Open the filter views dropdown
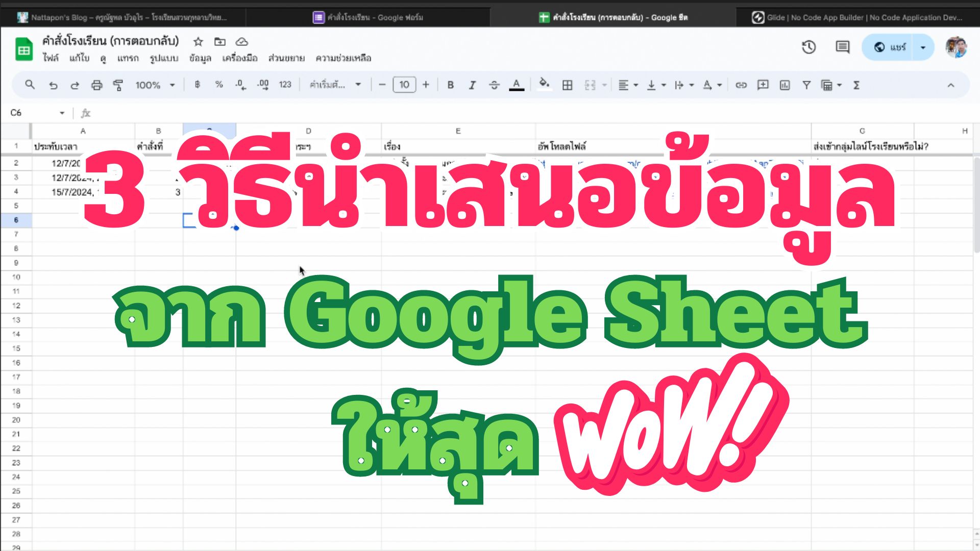Screen dimensions: 980x551 click(x=831, y=85)
